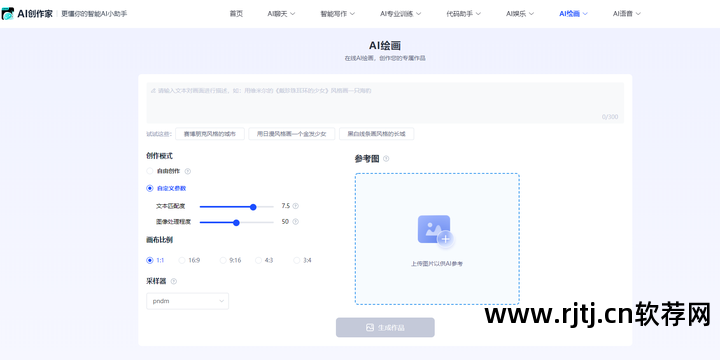720x360 pixels.
Task: Select the 自由创作 radio button
Action: coord(150,171)
